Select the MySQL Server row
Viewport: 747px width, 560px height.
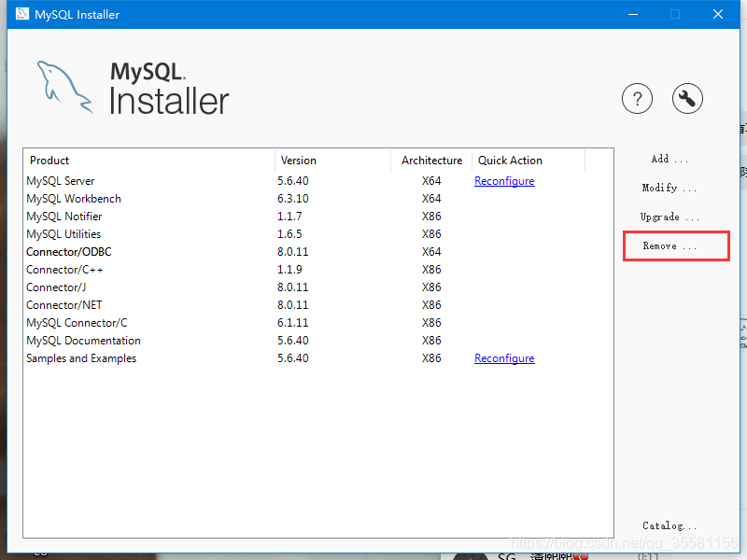pyautogui.click(x=317, y=181)
